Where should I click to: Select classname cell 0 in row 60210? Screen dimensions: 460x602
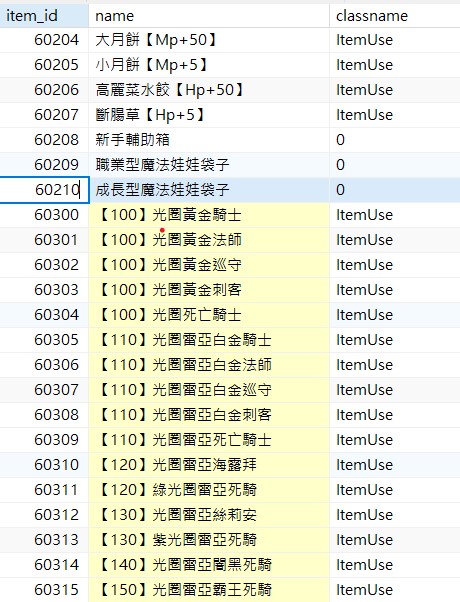[x=395, y=190]
